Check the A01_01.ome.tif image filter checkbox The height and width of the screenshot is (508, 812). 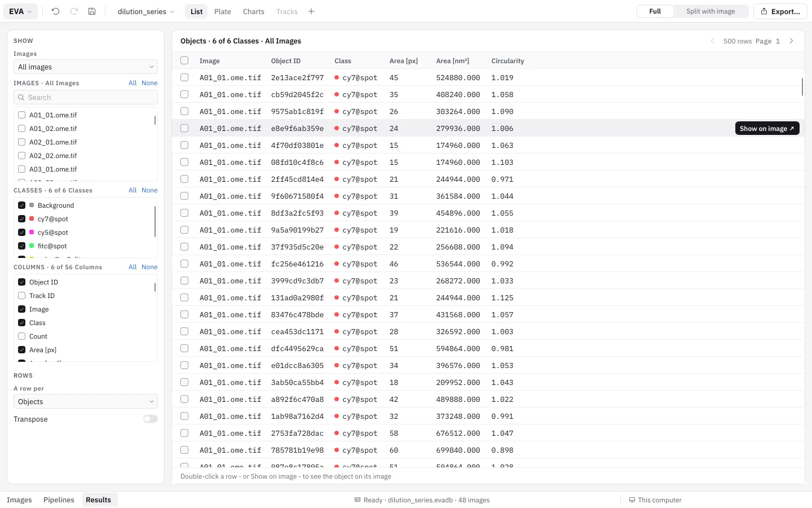tap(22, 115)
